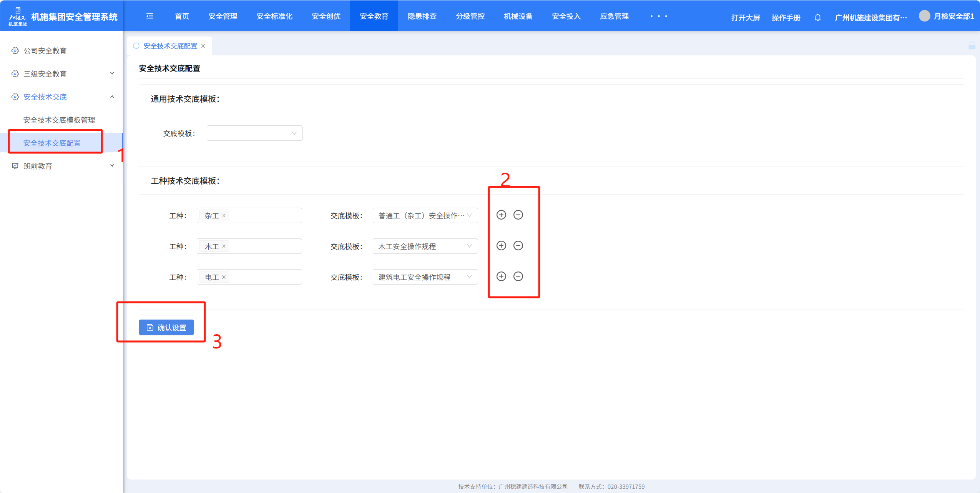Image resolution: width=980 pixels, height=493 pixels.
Task: Click the notification bell icon
Action: point(817,17)
